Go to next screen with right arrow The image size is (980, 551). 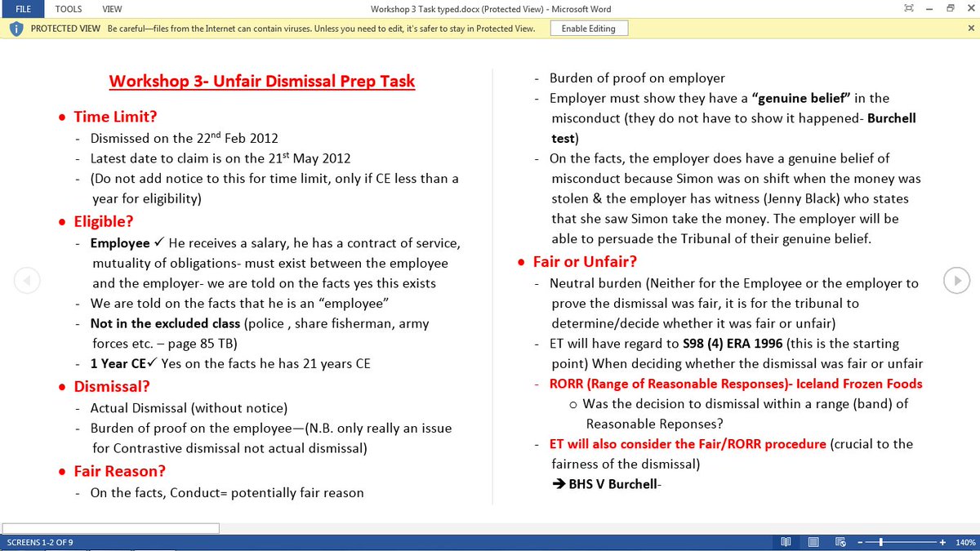point(955,280)
